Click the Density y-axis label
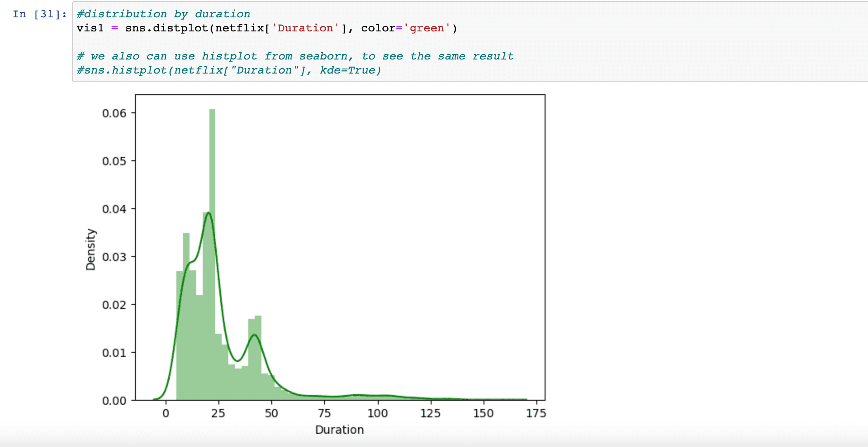This screenshot has width=868, height=447. click(90, 250)
